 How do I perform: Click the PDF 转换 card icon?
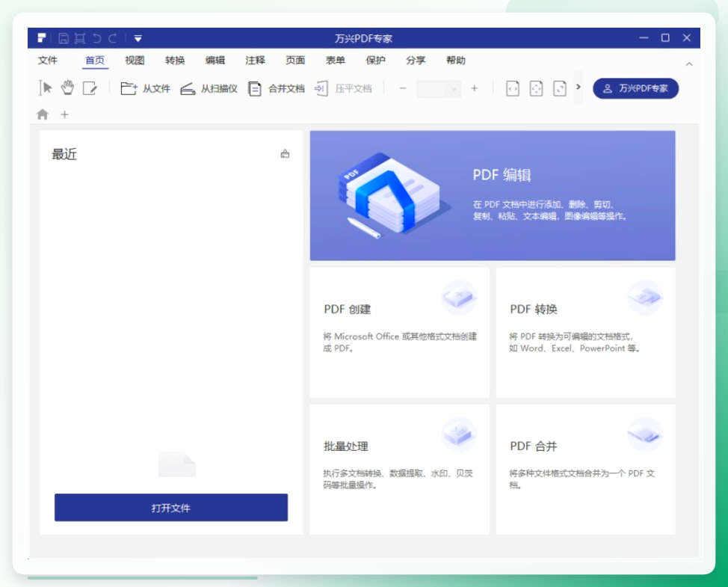click(x=645, y=297)
